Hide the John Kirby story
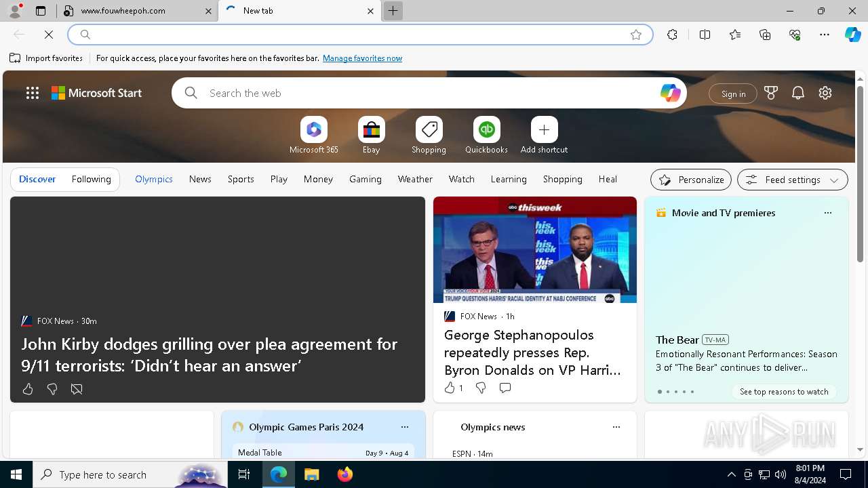Viewport: 868px width, 488px height. [x=77, y=389]
